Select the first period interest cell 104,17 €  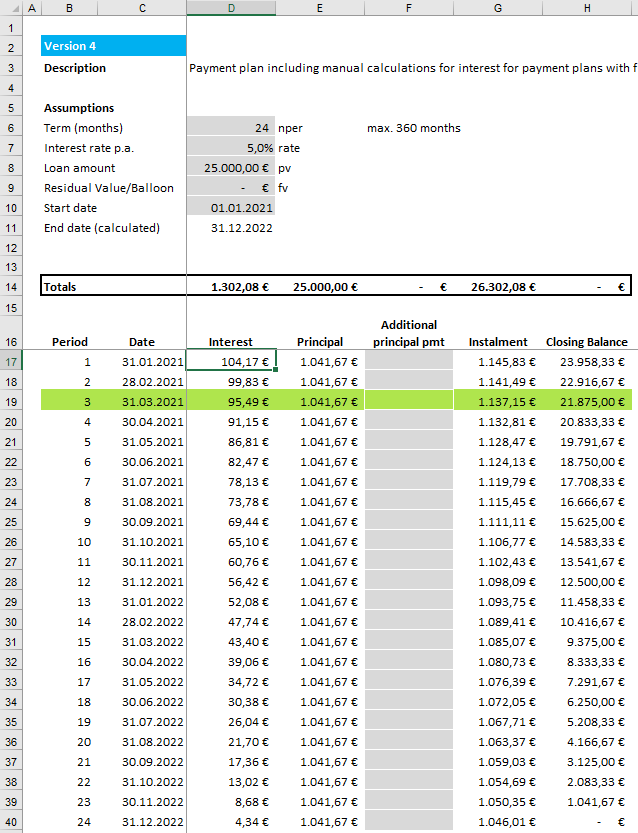click(x=231, y=361)
